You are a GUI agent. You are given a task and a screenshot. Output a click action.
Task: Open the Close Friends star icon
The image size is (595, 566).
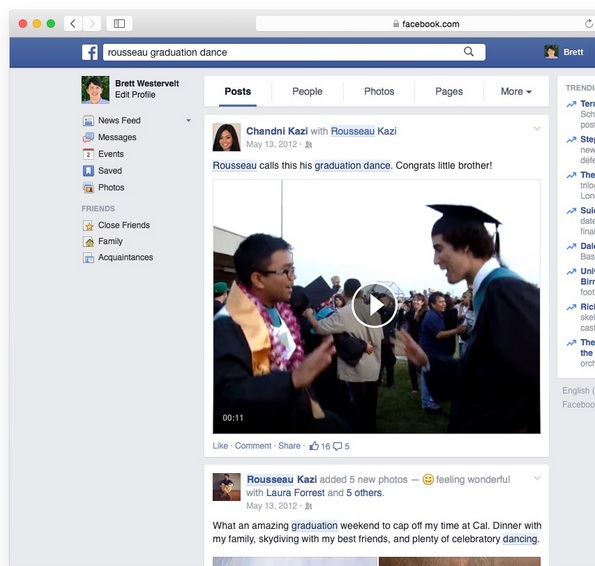[x=88, y=226]
